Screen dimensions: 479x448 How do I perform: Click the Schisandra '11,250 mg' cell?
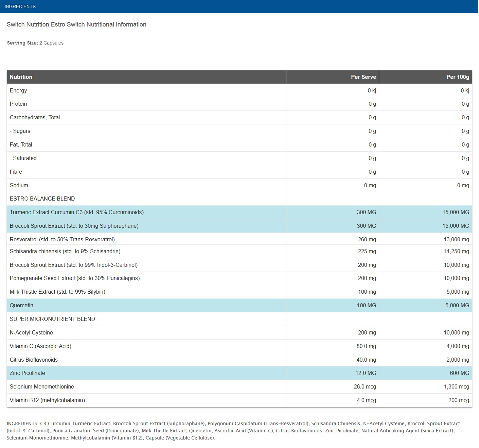(x=425, y=252)
